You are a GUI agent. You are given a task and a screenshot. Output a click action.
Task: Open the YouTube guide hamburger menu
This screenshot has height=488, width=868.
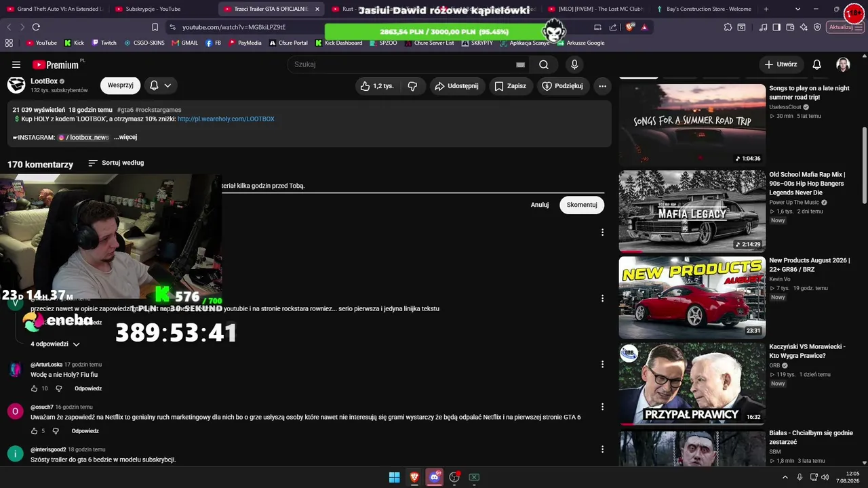[x=16, y=64]
